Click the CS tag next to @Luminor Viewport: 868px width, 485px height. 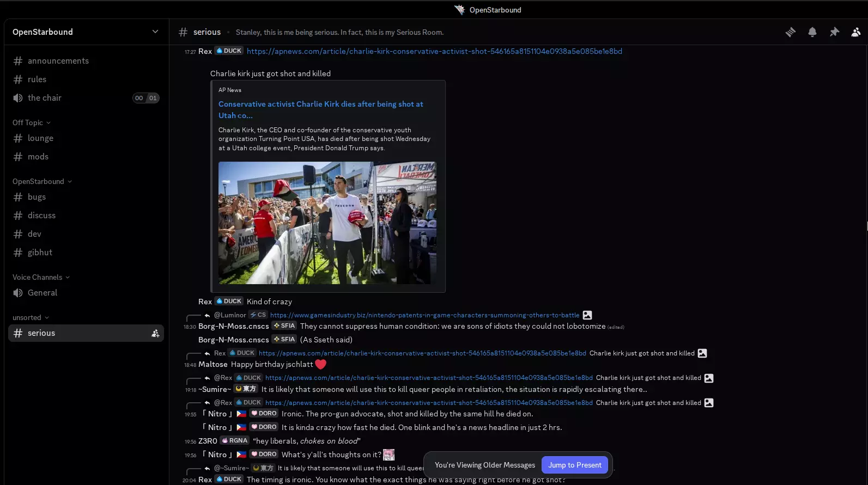(x=258, y=315)
